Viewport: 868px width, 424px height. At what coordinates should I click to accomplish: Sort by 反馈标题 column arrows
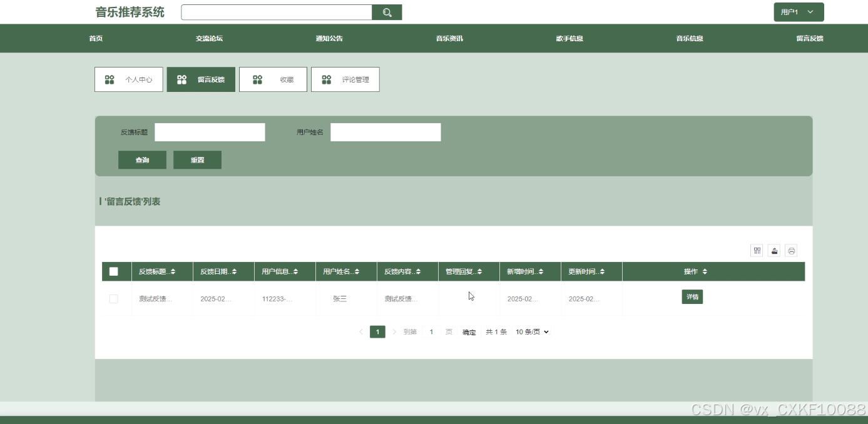pyautogui.click(x=173, y=271)
